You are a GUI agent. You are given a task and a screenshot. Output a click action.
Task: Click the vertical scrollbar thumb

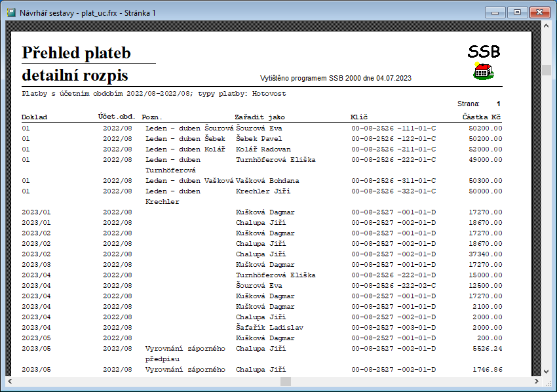546,70
